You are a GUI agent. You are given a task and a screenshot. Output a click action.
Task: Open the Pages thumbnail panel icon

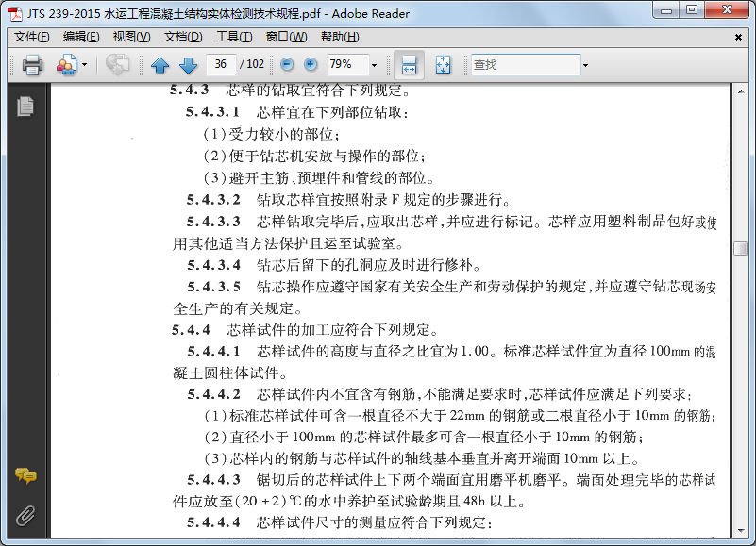click(x=25, y=106)
